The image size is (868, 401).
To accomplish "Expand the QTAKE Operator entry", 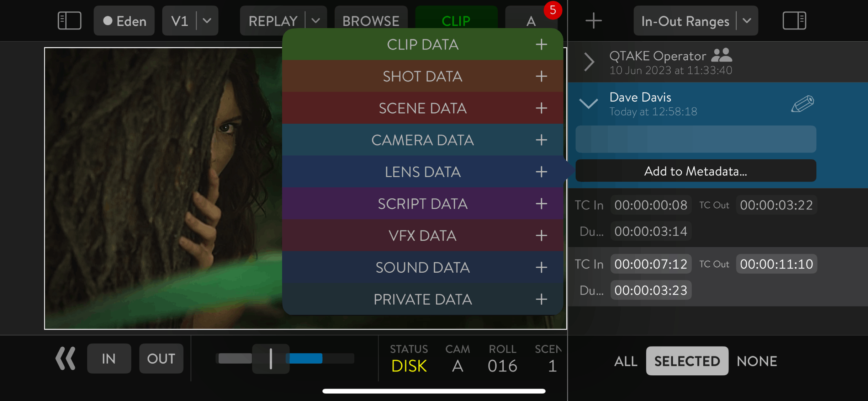I will [589, 62].
